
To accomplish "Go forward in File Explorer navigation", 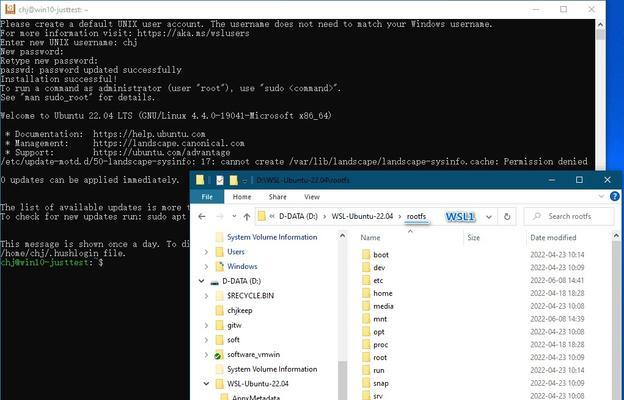I will point(220,217).
